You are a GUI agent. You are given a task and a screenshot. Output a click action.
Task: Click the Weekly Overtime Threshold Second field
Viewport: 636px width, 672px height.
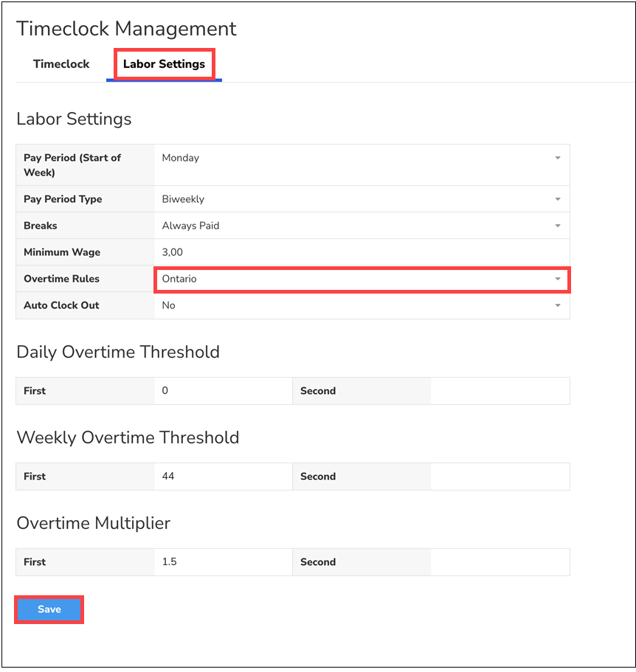tap(500, 477)
